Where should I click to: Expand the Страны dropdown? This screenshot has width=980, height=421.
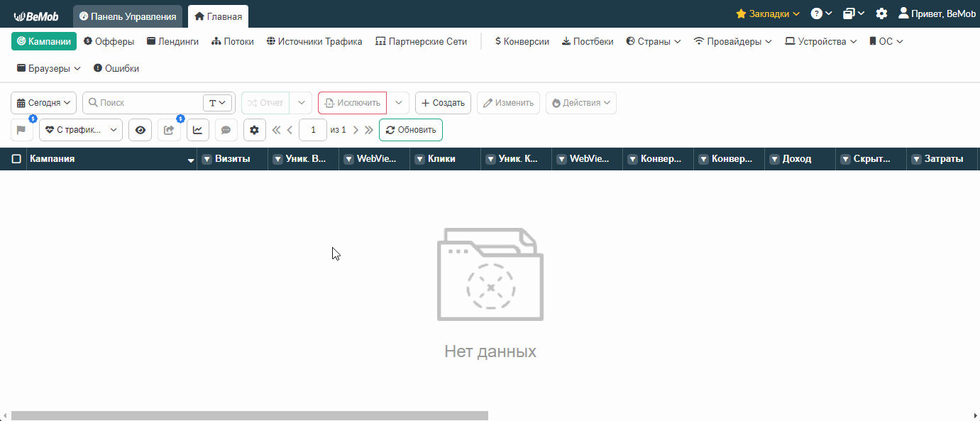point(654,41)
